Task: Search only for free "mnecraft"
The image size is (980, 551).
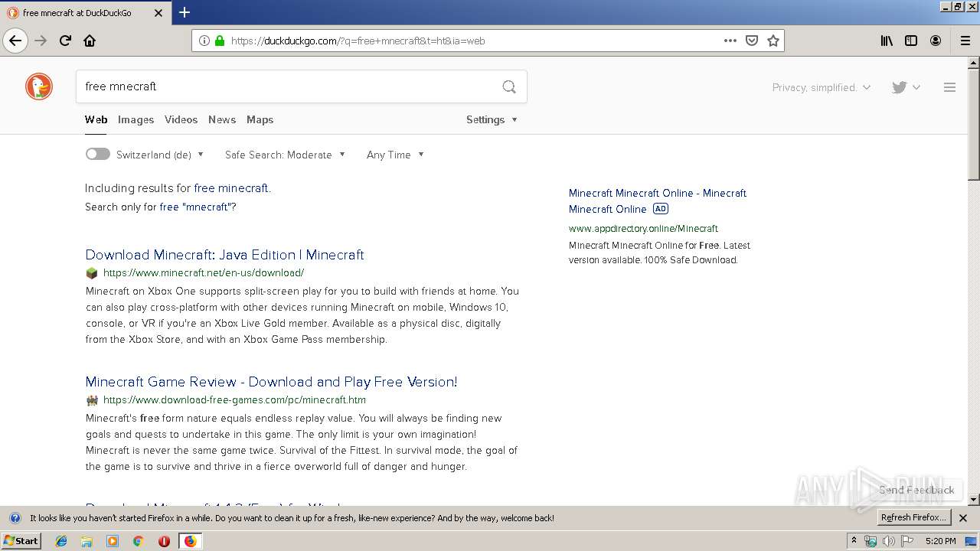Action: (x=198, y=207)
